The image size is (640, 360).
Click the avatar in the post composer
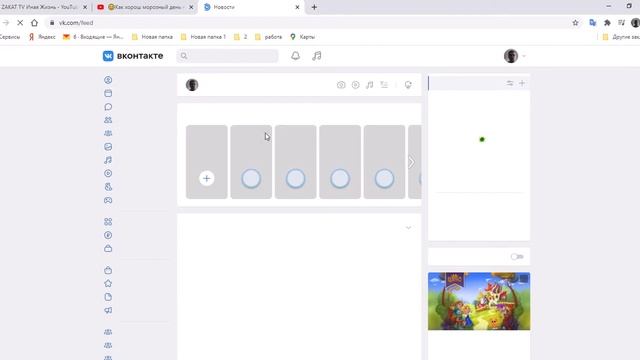point(192,85)
